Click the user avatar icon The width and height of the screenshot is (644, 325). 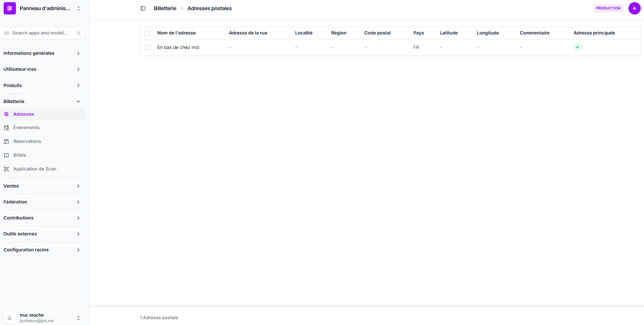(10, 318)
